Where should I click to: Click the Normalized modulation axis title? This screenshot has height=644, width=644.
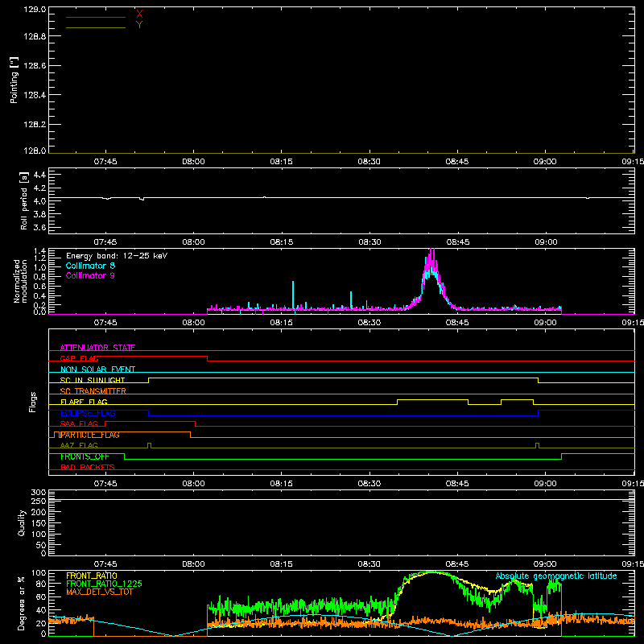[x=20, y=281]
